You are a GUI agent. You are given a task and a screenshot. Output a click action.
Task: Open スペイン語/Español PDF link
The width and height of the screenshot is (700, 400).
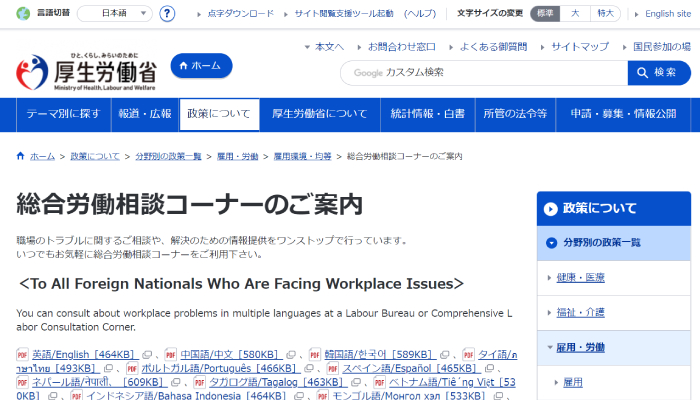click(x=412, y=369)
